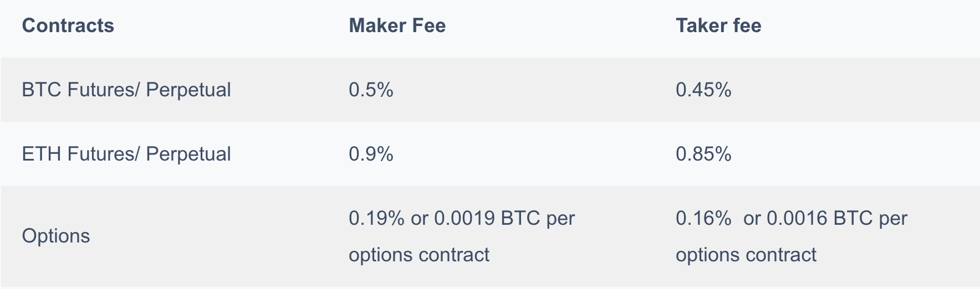Click the 0.9% ETH maker fee cell
The width and height of the screenshot is (980, 289).
(371, 154)
